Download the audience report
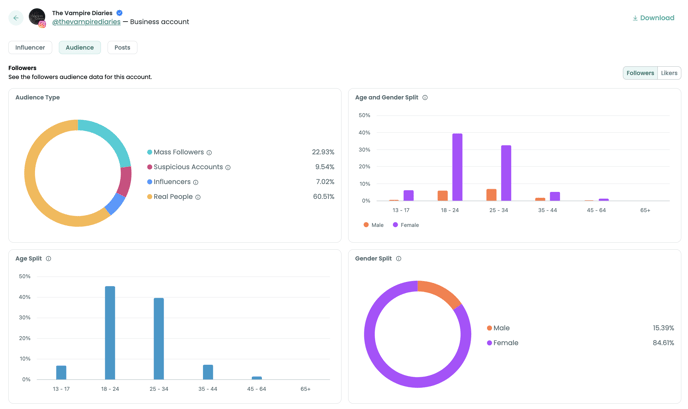This screenshot has height=409, width=688. pyautogui.click(x=653, y=18)
